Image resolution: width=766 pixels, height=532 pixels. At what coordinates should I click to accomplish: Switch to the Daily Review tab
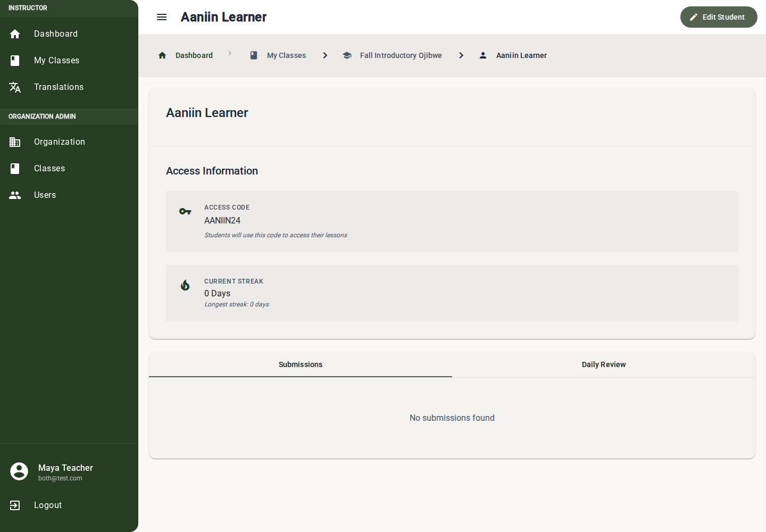coord(604,364)
